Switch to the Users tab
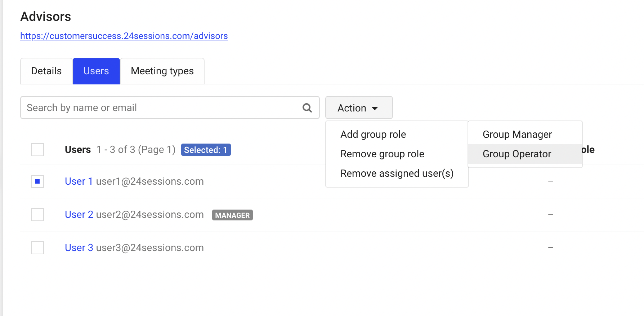 pos(96,71)
